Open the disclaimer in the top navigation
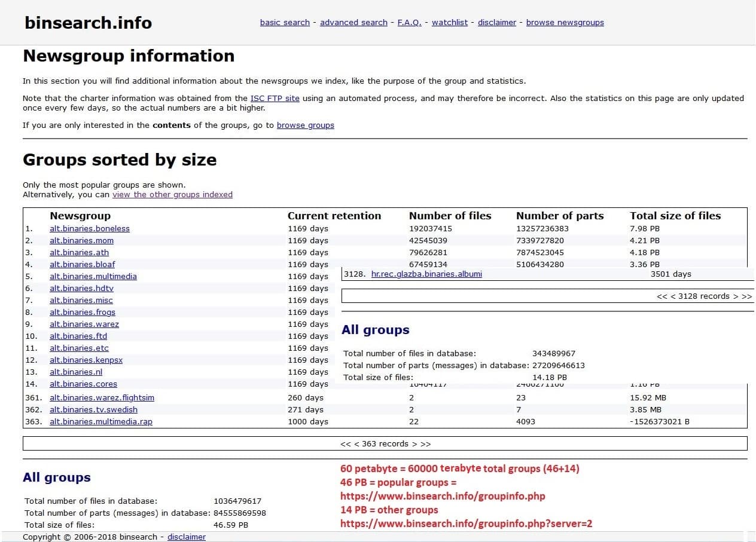 497,22
